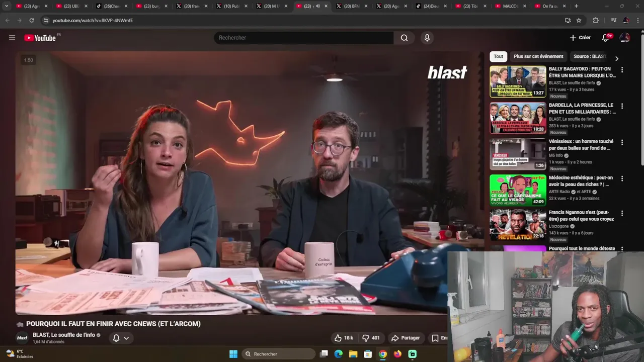Mute the playing tab via speaker icon
This screenshot has height=362, width=644.
[x=317, y=6]
